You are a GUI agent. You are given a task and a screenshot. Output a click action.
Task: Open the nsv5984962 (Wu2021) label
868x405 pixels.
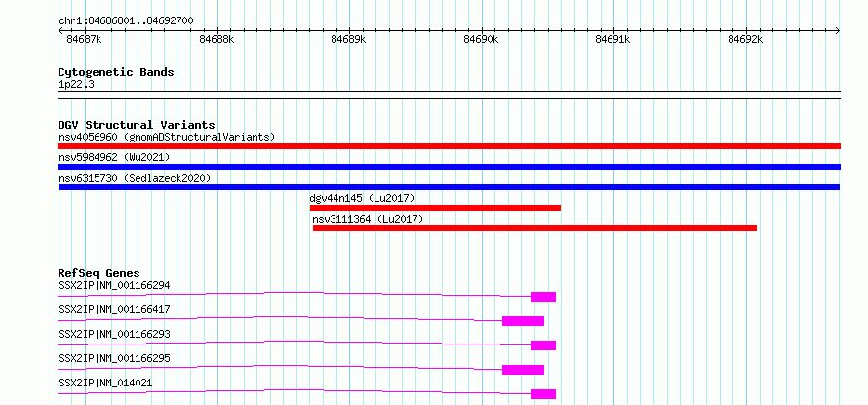[114, 157]
